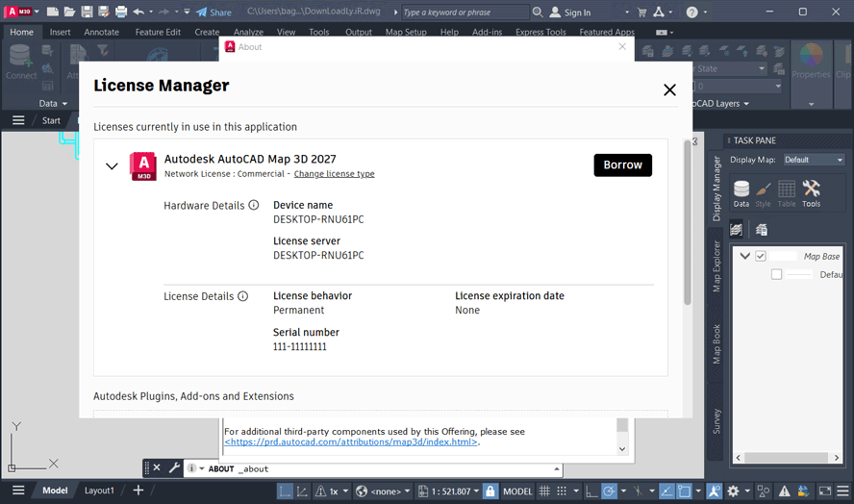Toggle ortho mode icon in status bar

pos(591,491)
